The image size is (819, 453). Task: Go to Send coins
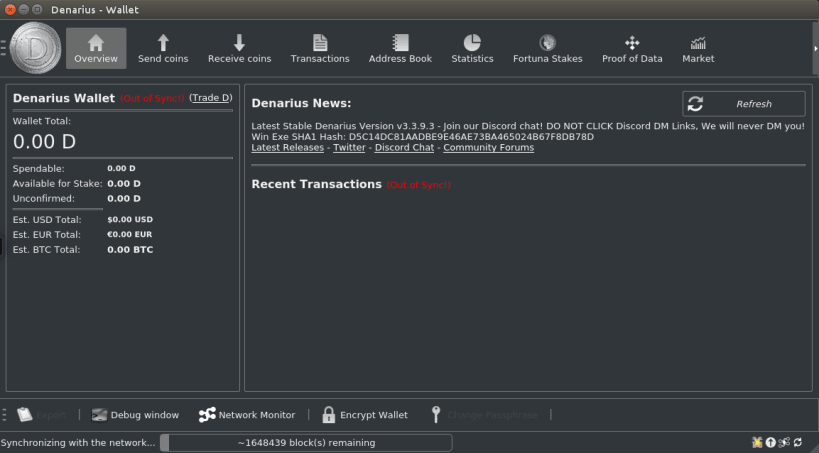[x=163, y=49]
